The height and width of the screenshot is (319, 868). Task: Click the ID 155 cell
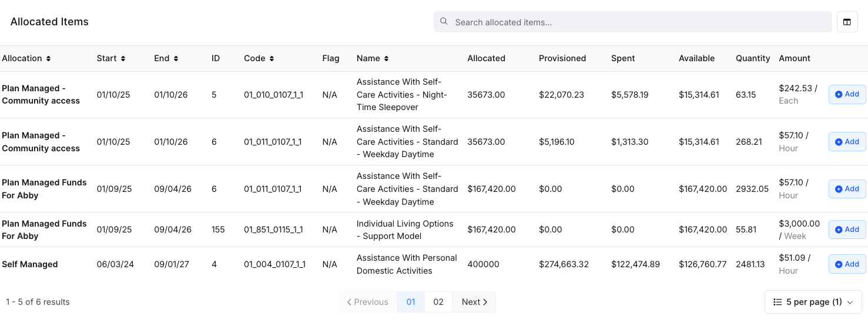218,230
